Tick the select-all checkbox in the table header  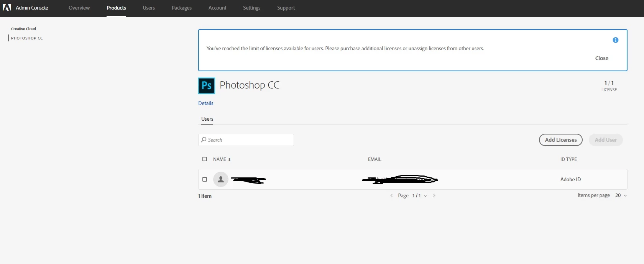coord(205,159)
